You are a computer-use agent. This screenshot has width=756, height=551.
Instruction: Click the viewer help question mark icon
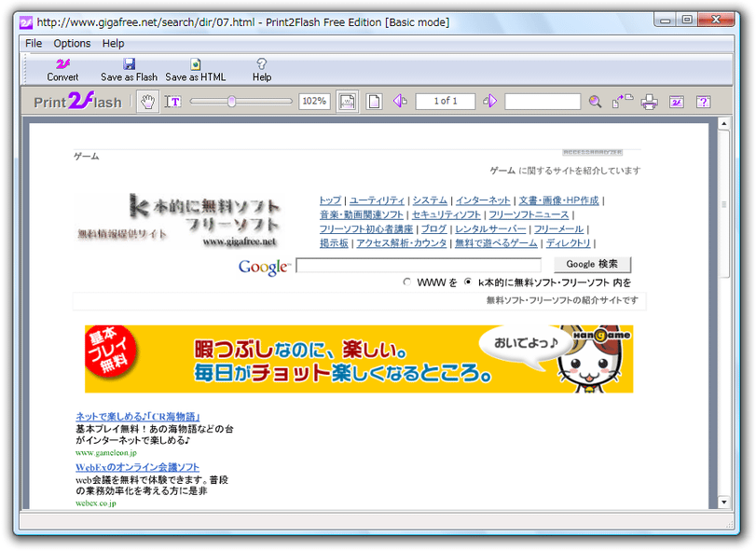(x=704, y=102)
